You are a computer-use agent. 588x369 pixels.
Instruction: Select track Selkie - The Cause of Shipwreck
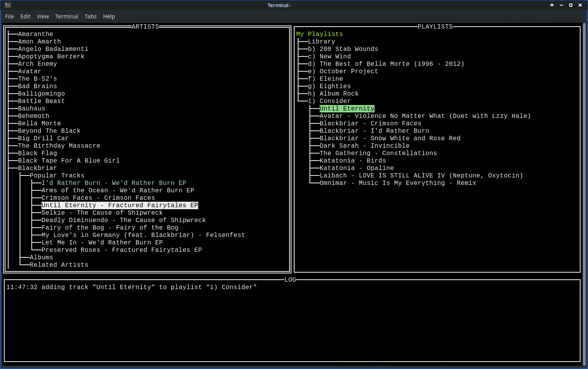(102, 213)
